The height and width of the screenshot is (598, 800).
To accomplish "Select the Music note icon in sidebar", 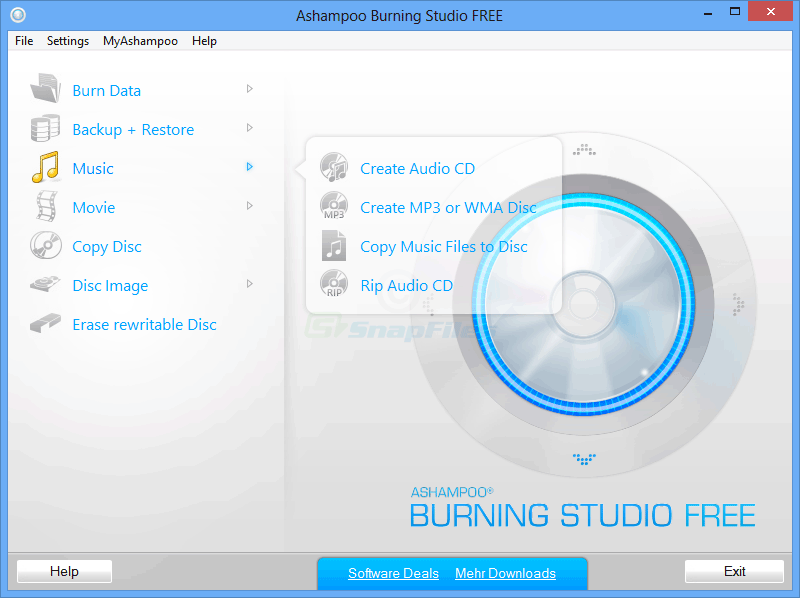I will coord(45,168).
